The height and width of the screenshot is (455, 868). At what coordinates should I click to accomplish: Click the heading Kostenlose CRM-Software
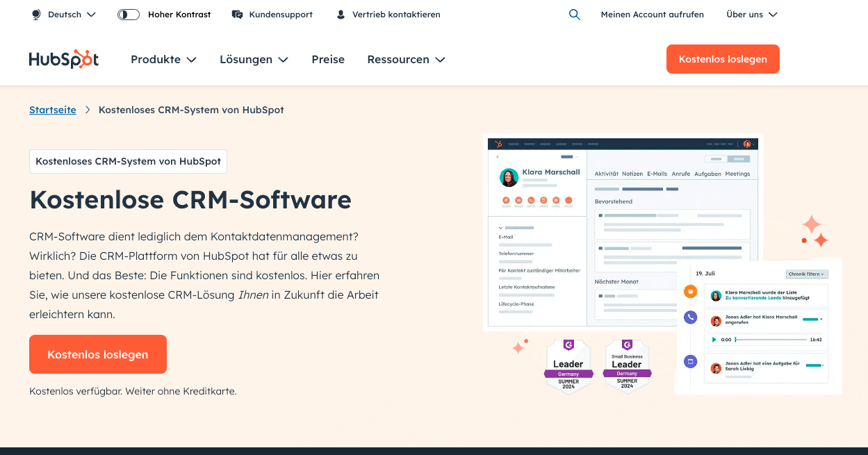tap(190, 200)
